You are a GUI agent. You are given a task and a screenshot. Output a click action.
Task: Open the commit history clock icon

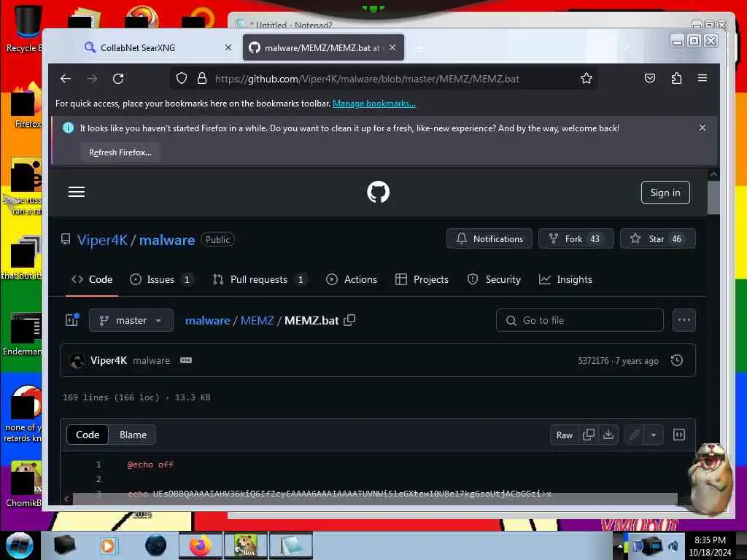pyautogui.click(x=676, y=360)
